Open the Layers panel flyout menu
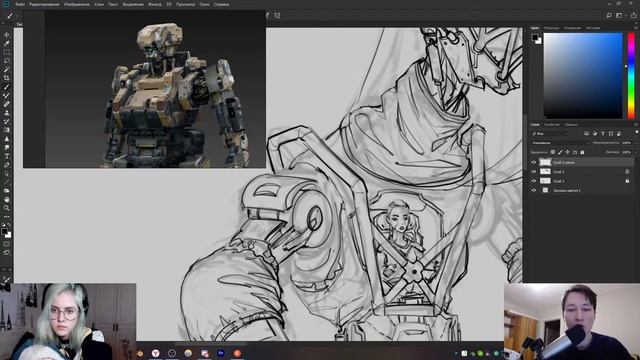The height and width of the screenshot is (360, 640). pyautogui.click(x=636, y=124)
